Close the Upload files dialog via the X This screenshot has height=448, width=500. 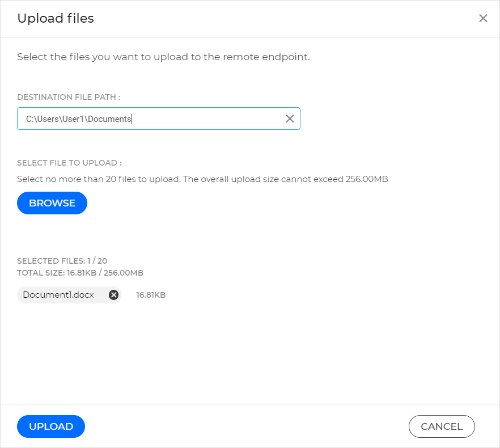483,18
